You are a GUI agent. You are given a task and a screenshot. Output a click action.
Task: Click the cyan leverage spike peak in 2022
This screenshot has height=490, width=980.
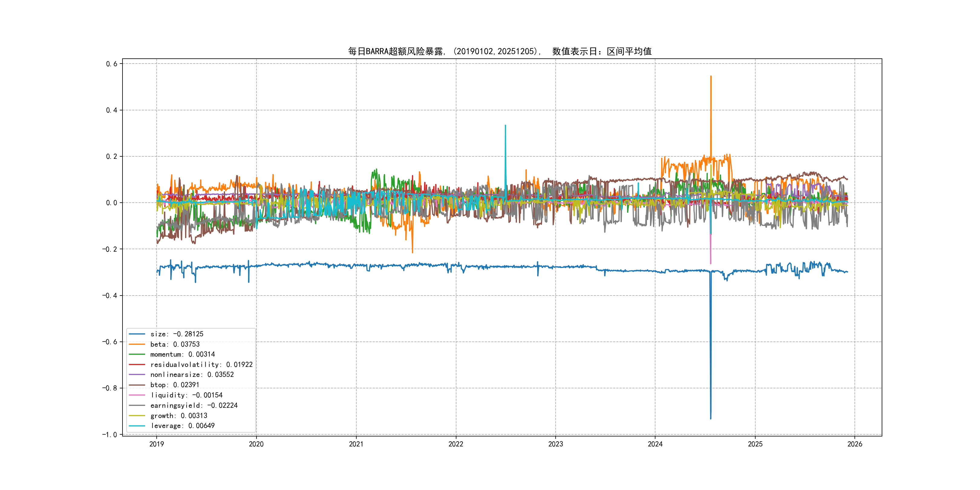coord(505,126)
